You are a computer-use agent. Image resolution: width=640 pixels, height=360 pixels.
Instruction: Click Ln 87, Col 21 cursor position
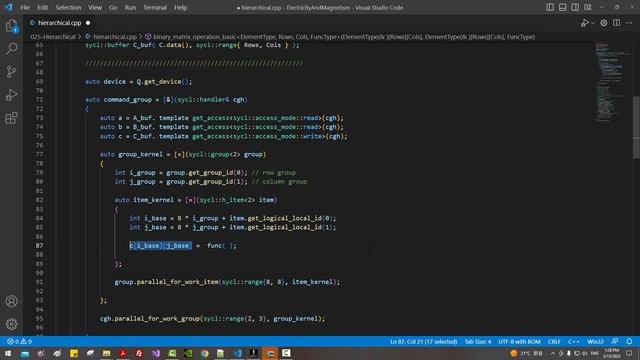pos(423,341)
